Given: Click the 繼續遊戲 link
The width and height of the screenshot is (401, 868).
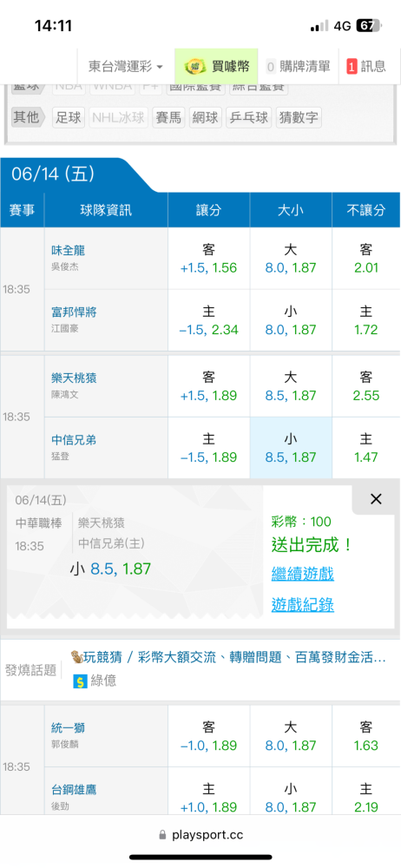Looking at the screenshot, I should click(302, 574).
